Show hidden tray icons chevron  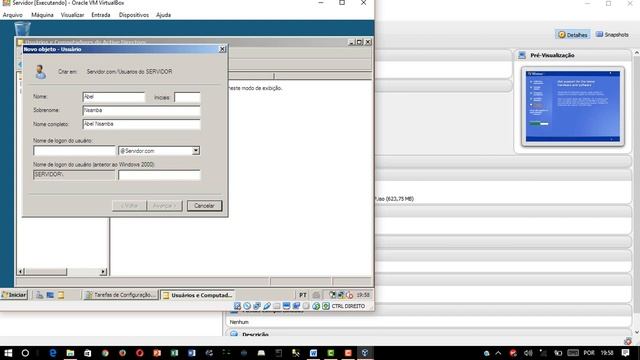coord(498,353)
